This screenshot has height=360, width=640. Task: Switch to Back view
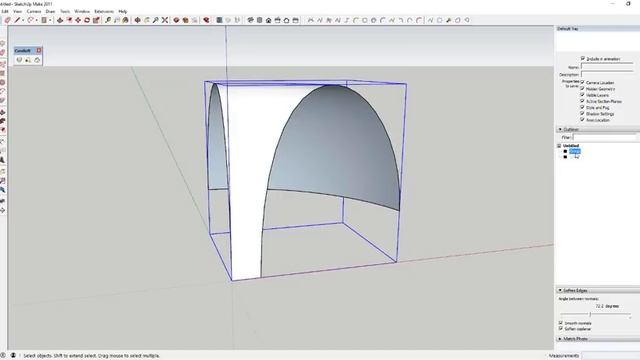tap(286, 20)
